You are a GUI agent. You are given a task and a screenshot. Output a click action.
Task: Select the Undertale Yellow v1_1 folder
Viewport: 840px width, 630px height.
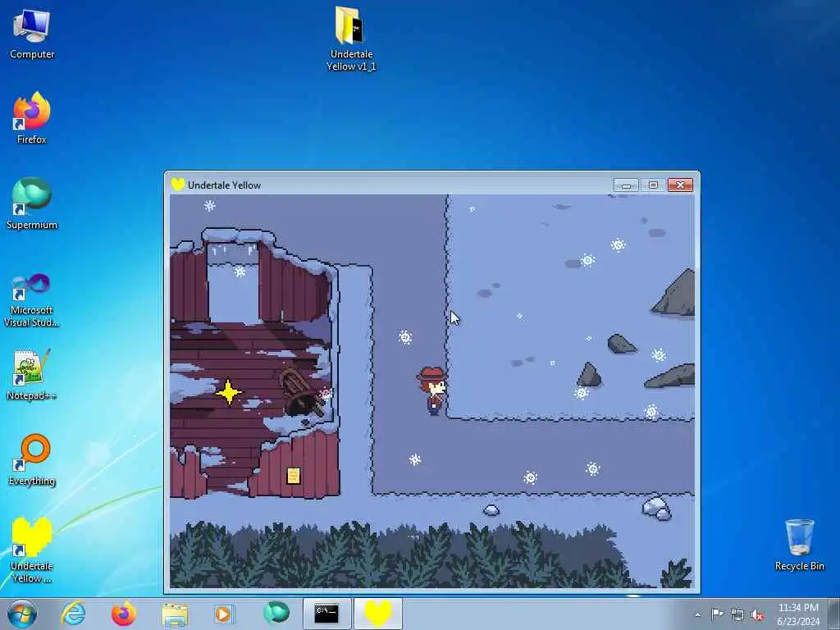pos(351,39)
